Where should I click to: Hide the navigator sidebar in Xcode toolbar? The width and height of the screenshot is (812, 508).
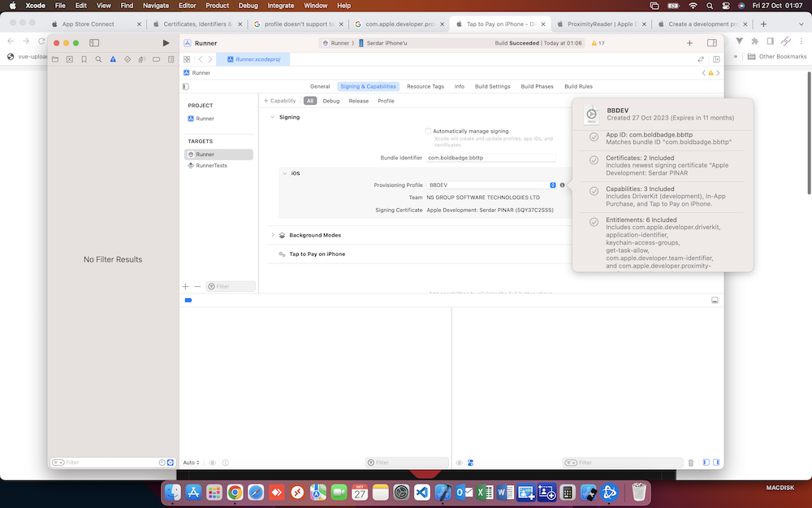click(94, 43)
